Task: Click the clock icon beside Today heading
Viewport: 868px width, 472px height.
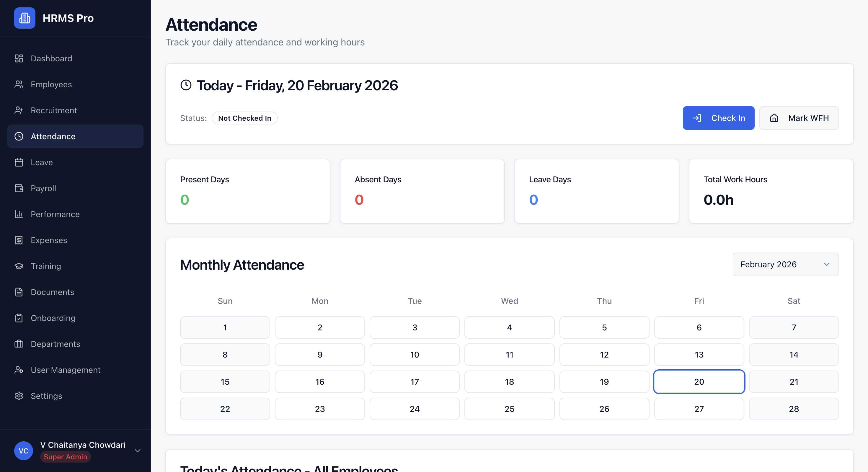Action: coord(186,85)
